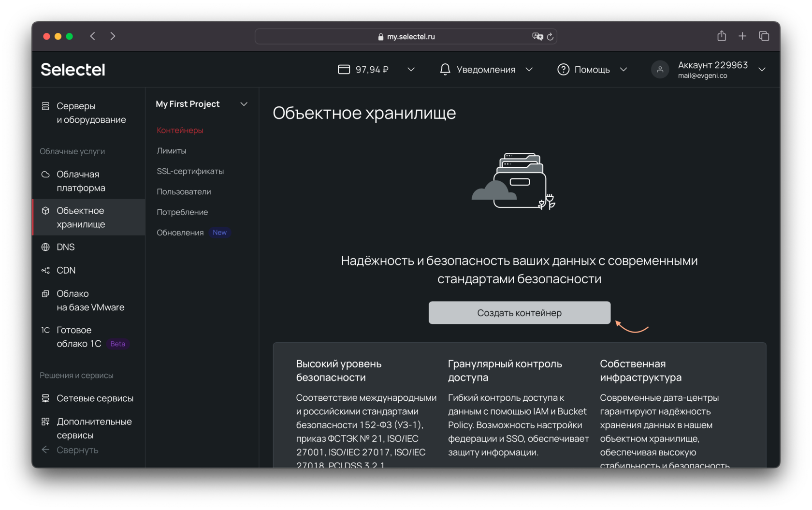Open the Лимиты section
This screenshot has height=510, width=812.
click(x=171, y=151)
